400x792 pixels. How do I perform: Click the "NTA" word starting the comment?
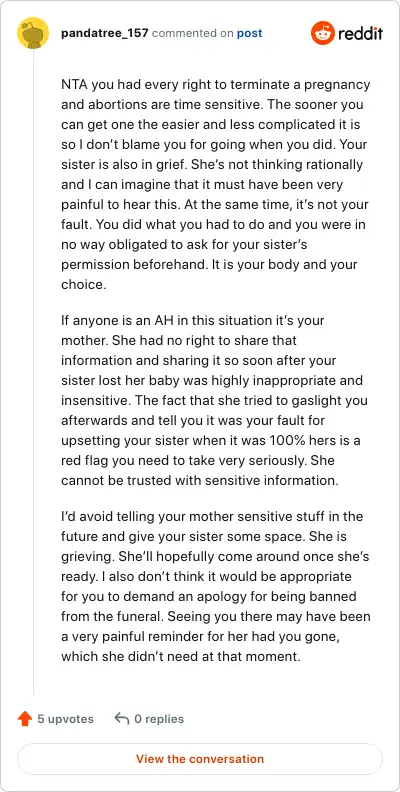(74, 85)
